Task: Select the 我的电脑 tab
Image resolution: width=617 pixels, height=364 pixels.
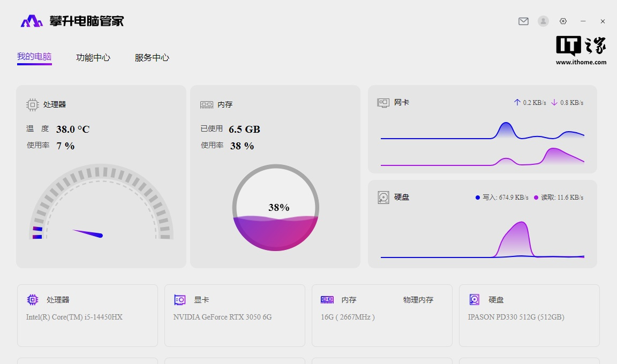Action: [34, 57]
